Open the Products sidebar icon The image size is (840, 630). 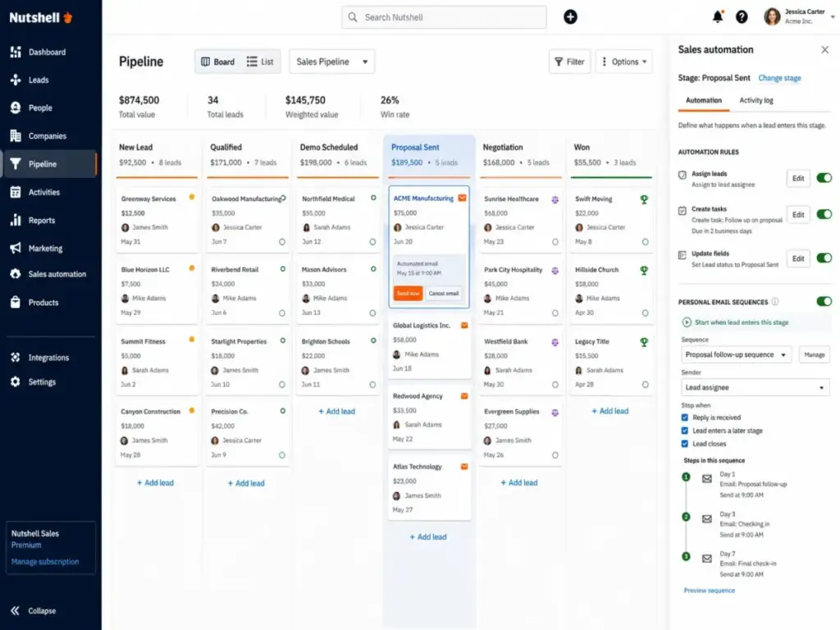point(16,302)
